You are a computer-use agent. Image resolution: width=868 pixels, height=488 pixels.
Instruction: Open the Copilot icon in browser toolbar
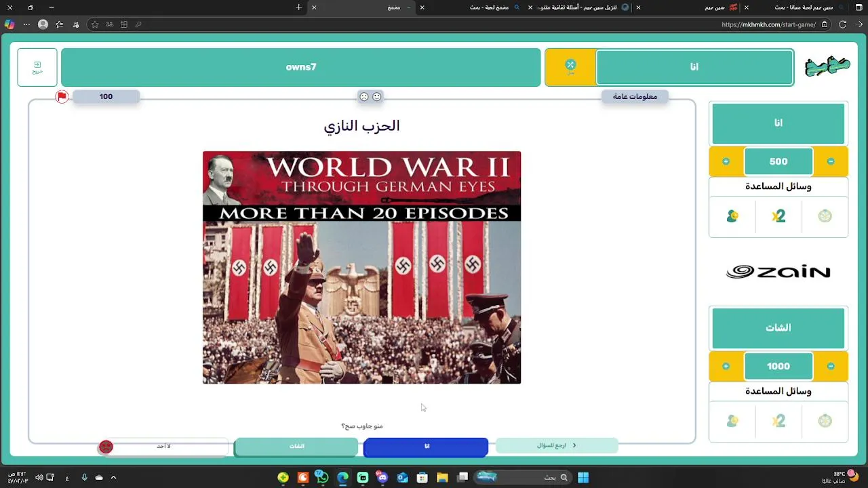tap(9, 24)
